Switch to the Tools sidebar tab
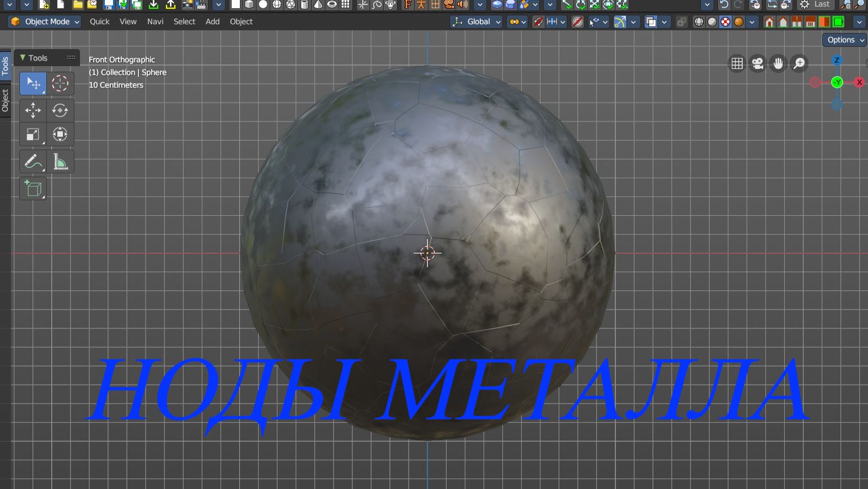 pos(5,66)
